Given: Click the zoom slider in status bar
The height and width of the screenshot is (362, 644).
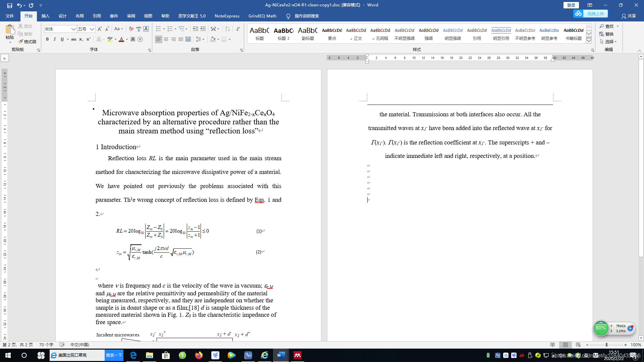Looking at the screenshot, I should click(606, 345).
